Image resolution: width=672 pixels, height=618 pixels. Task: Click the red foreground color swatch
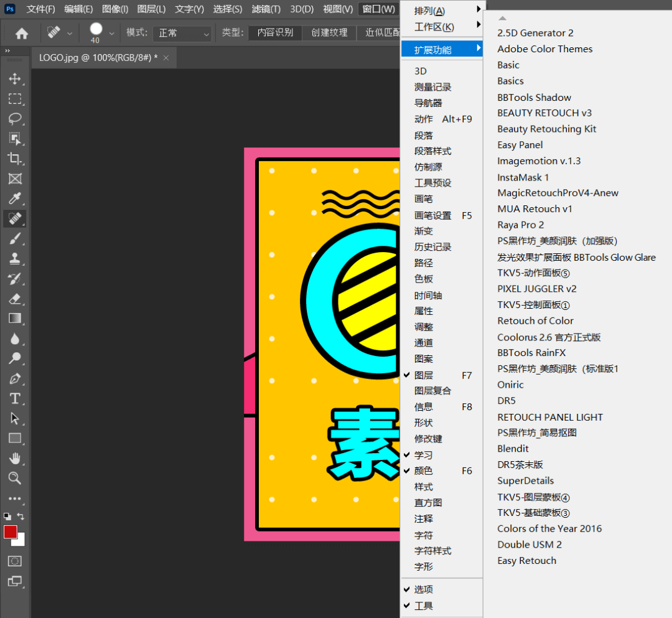tap(10, 531)
